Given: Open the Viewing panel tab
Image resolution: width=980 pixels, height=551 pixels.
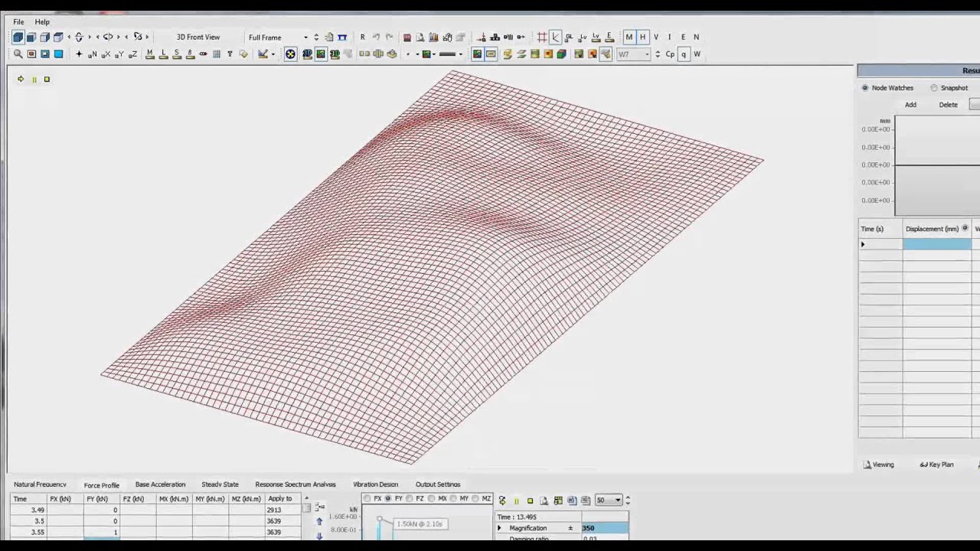Looking at the screenshot, I should click(878, 465).
